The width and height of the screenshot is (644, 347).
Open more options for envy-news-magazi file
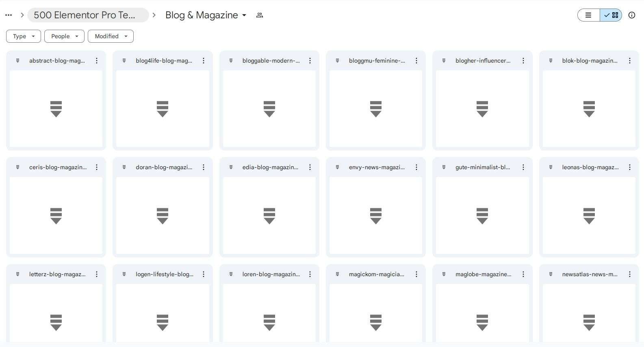tap(416, 167)
